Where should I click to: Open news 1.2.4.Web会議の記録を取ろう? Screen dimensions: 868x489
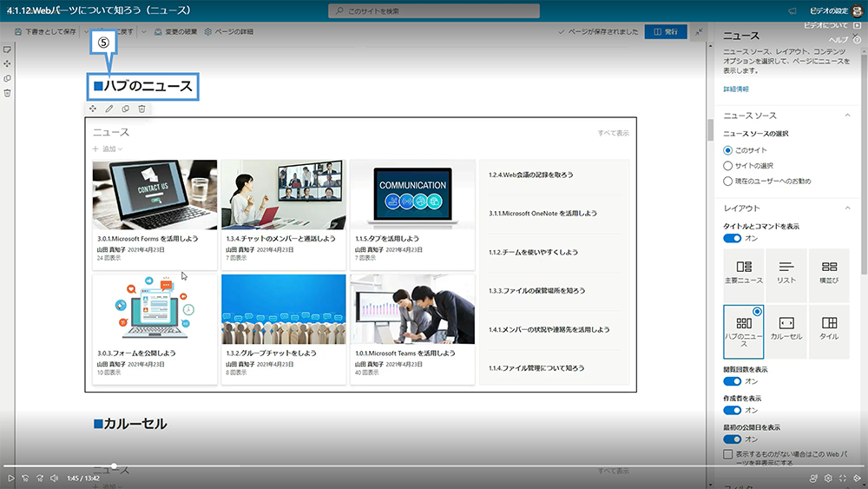[x=531, y=175]
